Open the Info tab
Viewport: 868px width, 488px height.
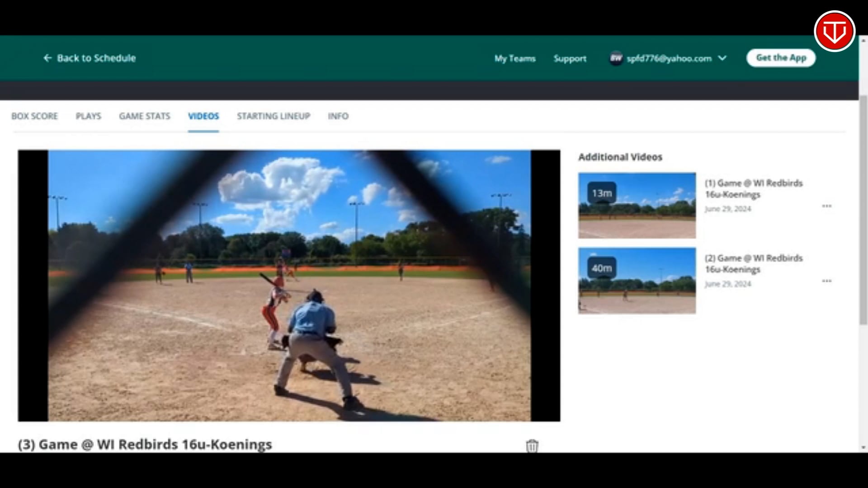[338, 116]
